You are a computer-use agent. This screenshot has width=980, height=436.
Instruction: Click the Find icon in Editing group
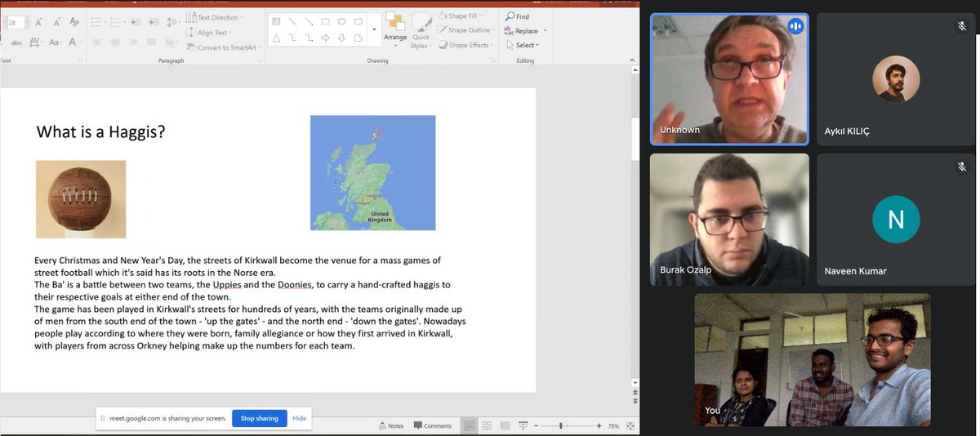pyautogui.click(x=510, y=16)
